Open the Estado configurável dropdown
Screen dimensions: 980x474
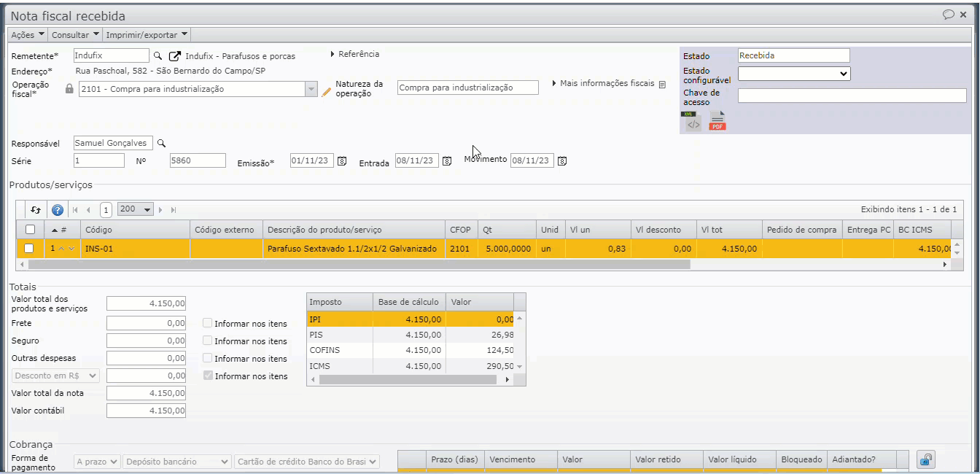[x=793, y=74]
